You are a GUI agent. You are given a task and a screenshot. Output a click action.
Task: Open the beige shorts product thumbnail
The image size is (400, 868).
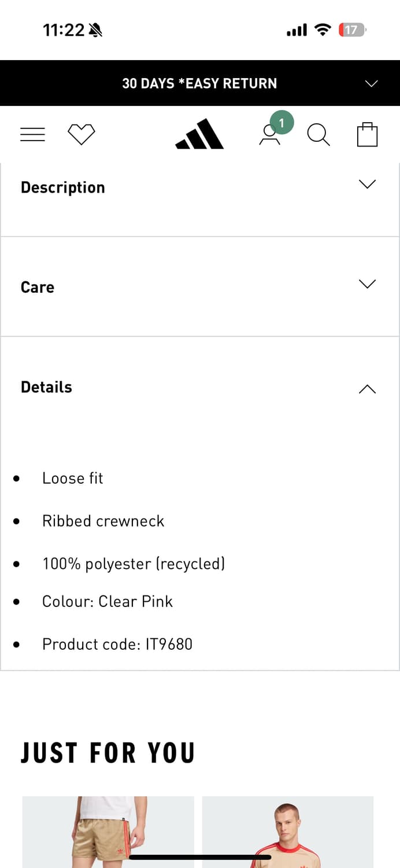[108, 832]
